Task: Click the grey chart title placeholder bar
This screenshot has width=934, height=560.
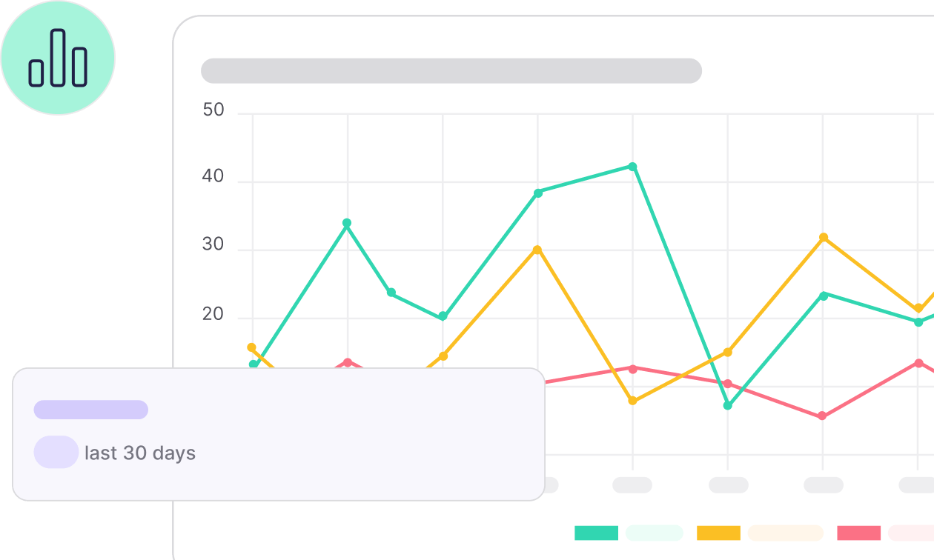Action: (451, 71)
